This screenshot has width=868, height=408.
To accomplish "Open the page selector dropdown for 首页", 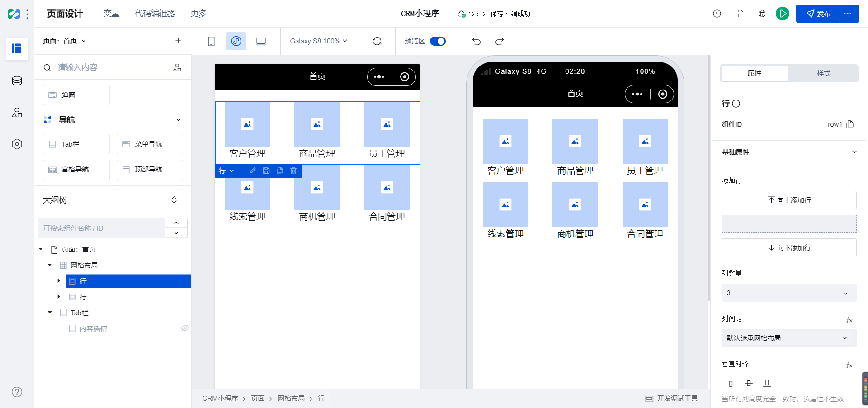I will 64,41.
